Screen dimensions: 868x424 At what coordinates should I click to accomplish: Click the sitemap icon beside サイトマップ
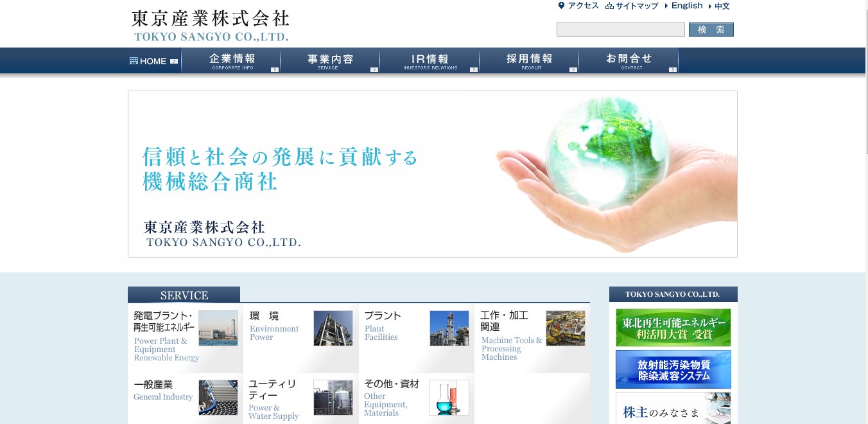[x=609, y=6]
